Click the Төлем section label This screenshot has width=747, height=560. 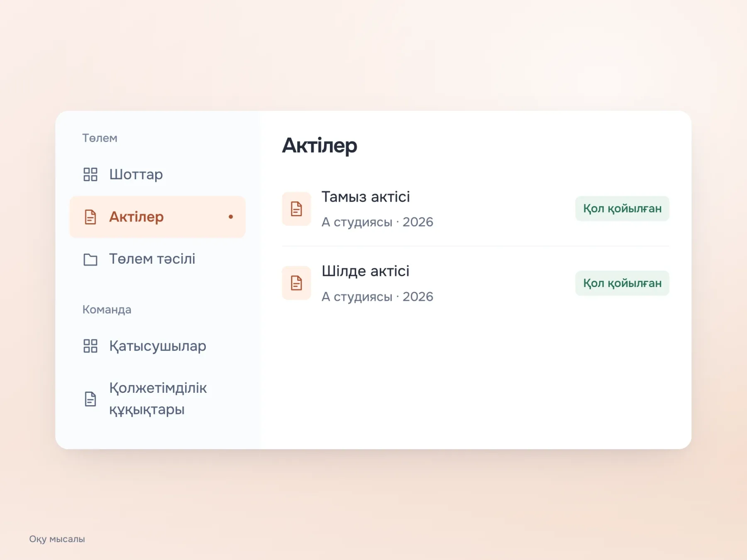pyautogui.click(x=100, y=138)
